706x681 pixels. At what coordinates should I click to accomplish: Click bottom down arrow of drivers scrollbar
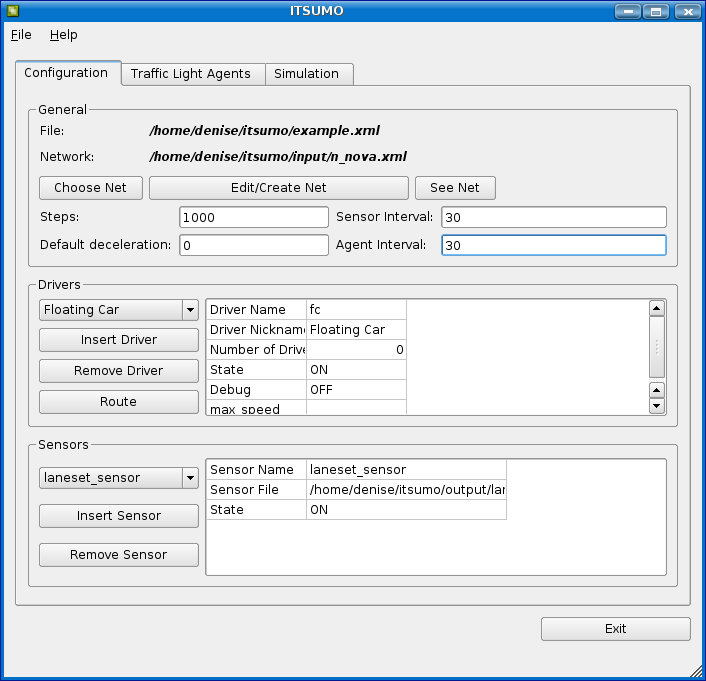click(657, 406)
